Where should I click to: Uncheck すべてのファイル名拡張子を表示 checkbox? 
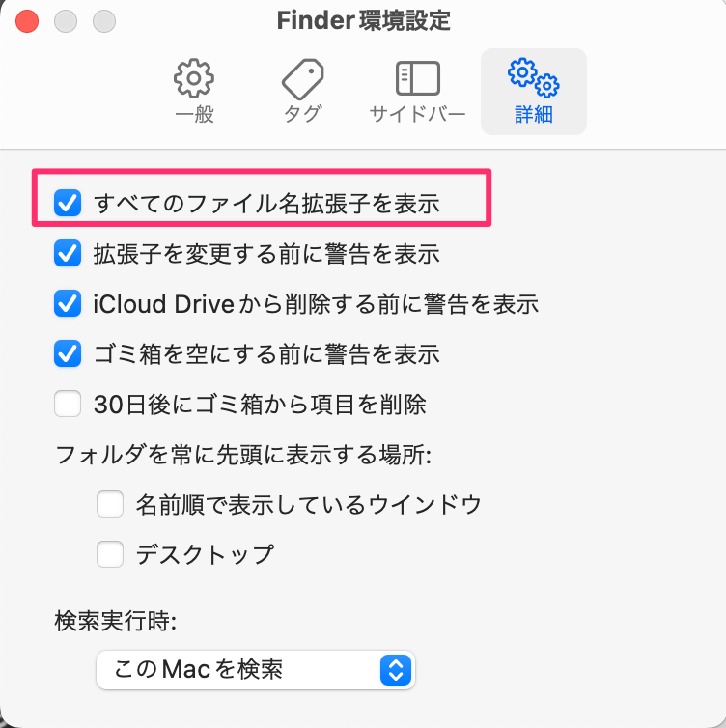pyautogui.click(x=68, y=203)
